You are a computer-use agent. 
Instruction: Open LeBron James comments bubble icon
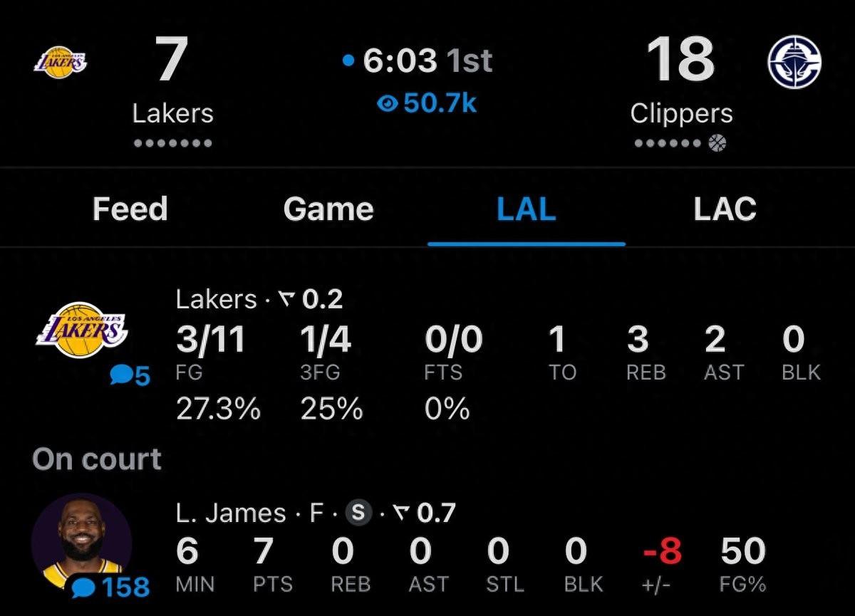(85, 588)
